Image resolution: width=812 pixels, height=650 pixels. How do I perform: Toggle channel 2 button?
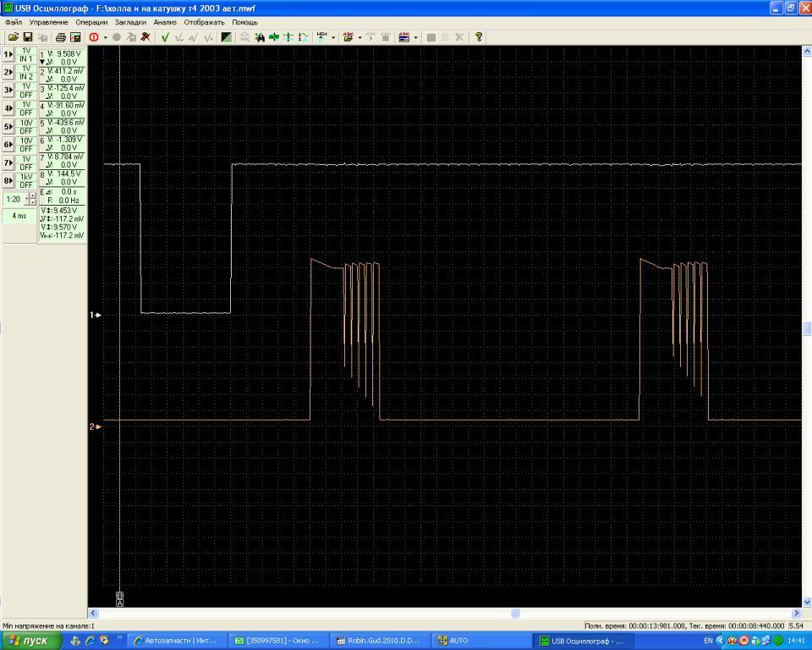click(8, 73)
